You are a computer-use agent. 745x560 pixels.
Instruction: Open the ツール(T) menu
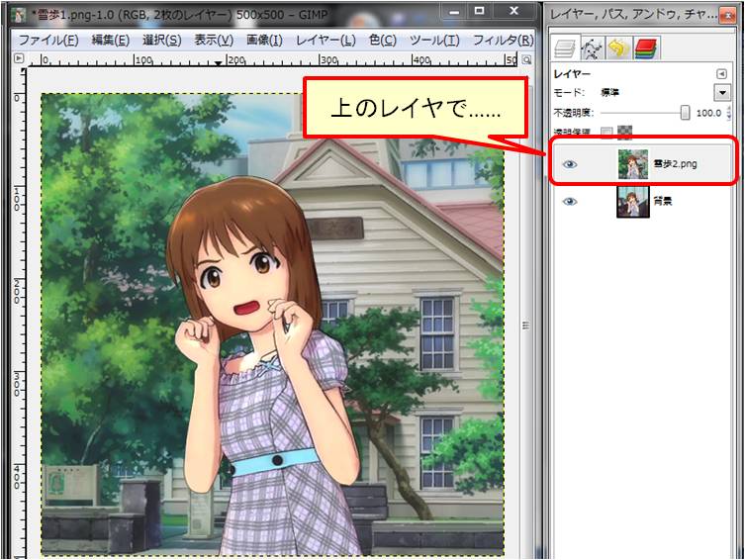(434, 41)
